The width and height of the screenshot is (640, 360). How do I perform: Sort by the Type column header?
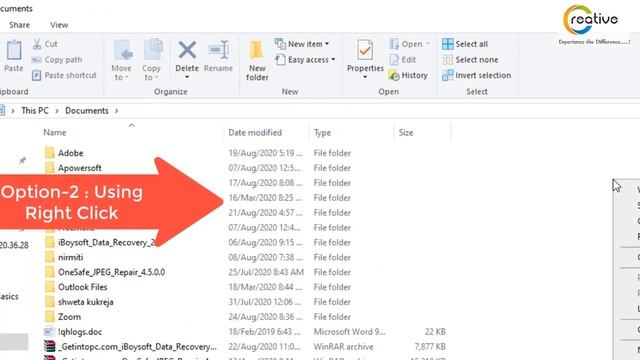322,133
